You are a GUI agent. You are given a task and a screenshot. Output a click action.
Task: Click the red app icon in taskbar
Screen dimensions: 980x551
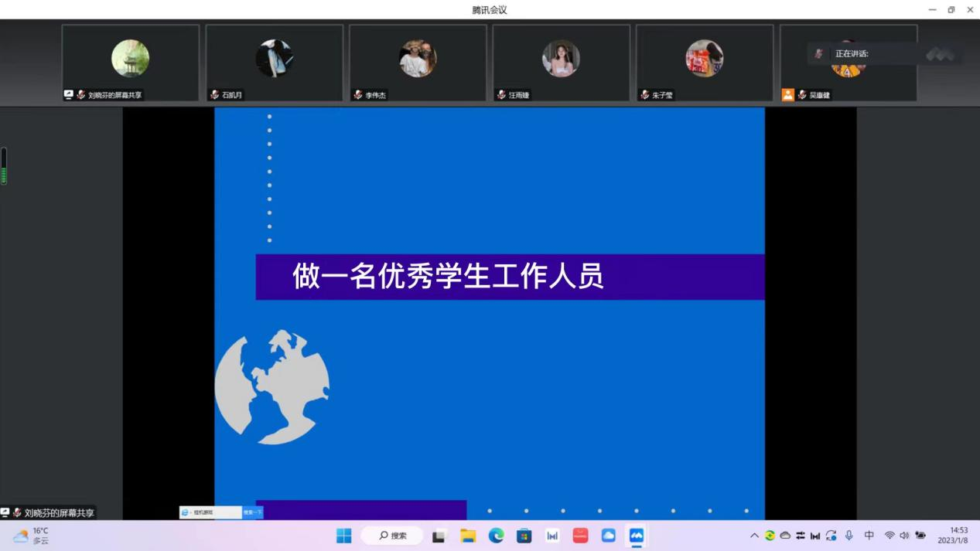point(580,536)
